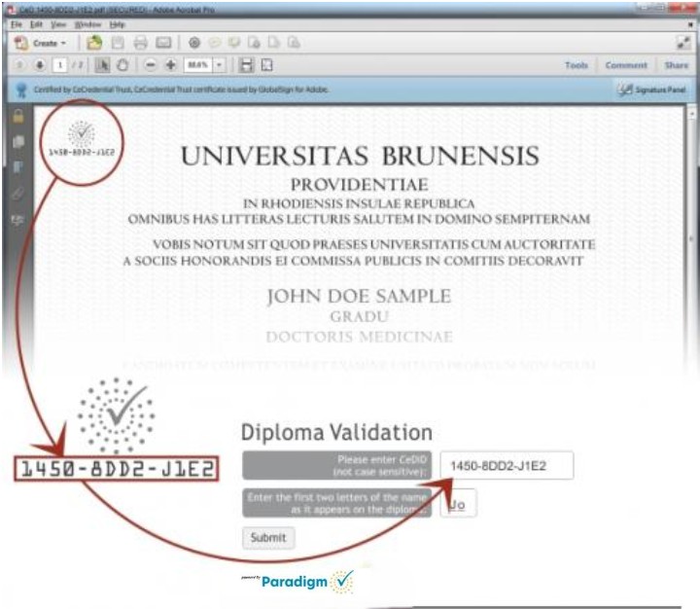Zoom out with minus button

coord(151,65)
